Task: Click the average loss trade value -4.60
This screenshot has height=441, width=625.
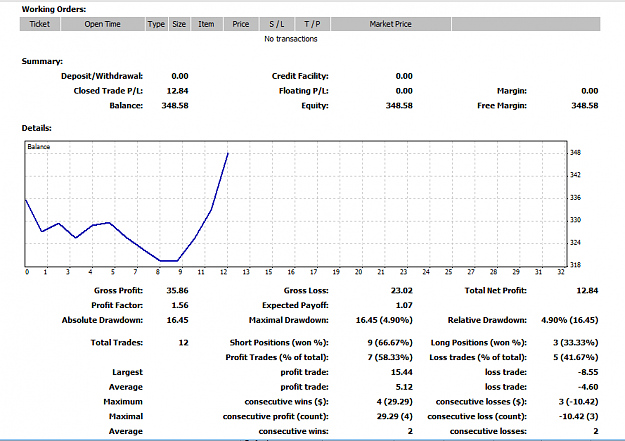Action: pos(588,387)
